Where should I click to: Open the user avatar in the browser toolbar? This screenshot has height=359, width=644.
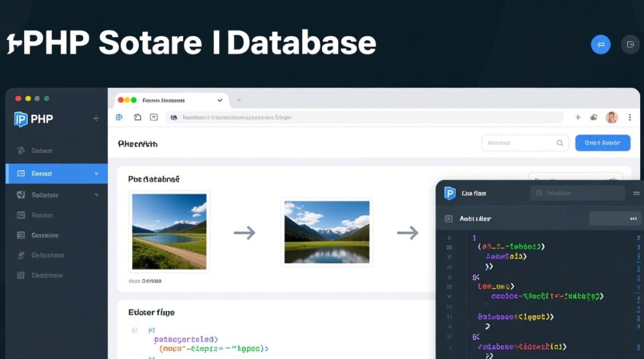[x=611, y=117]
